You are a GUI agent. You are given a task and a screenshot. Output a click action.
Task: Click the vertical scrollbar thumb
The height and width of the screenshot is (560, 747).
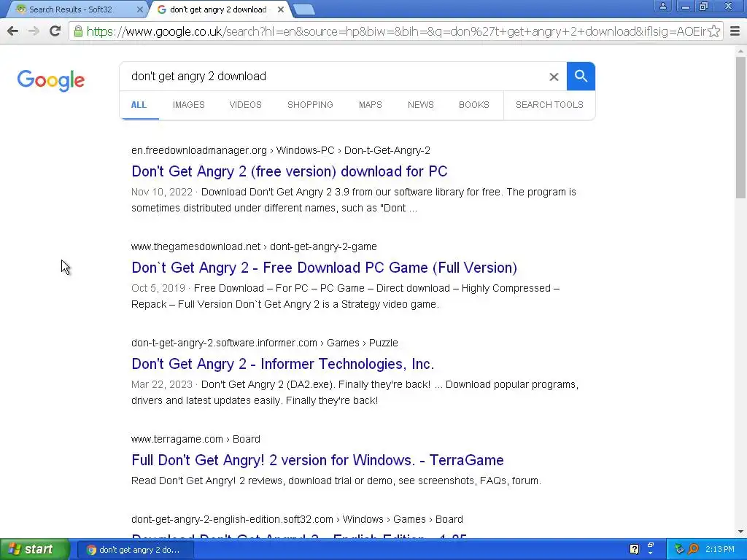click(740, 127)
